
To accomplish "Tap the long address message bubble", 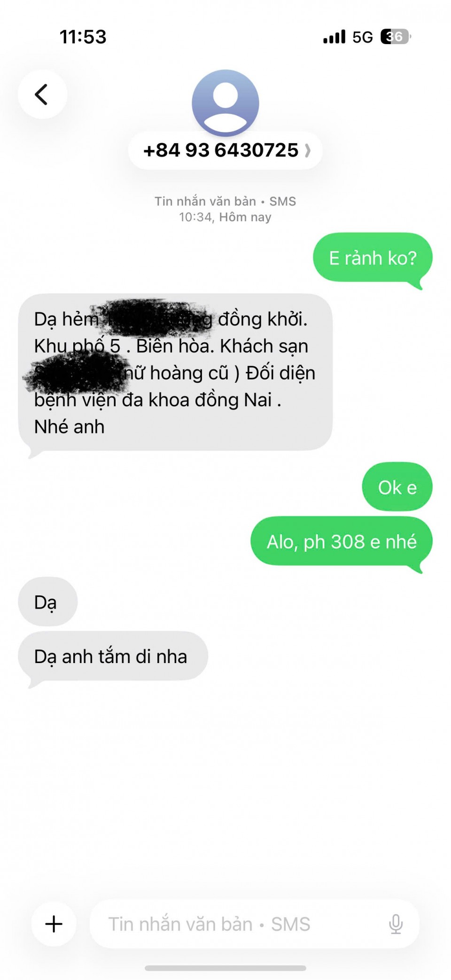I will click(175, 373).
